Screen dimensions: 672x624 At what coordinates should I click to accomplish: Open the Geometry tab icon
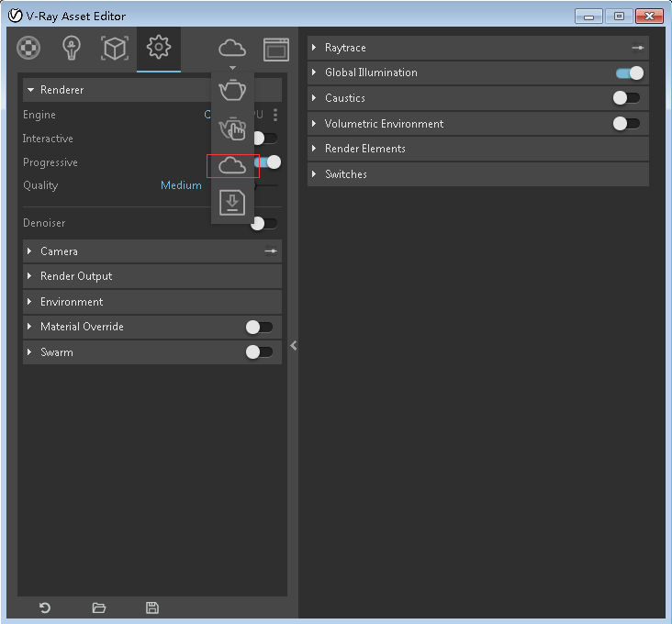(x=115, y=48)
